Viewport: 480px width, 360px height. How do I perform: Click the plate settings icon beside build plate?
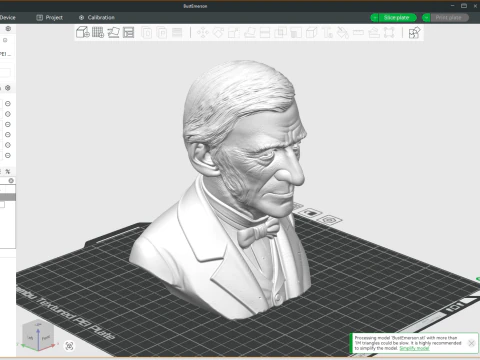pos(329,220)
